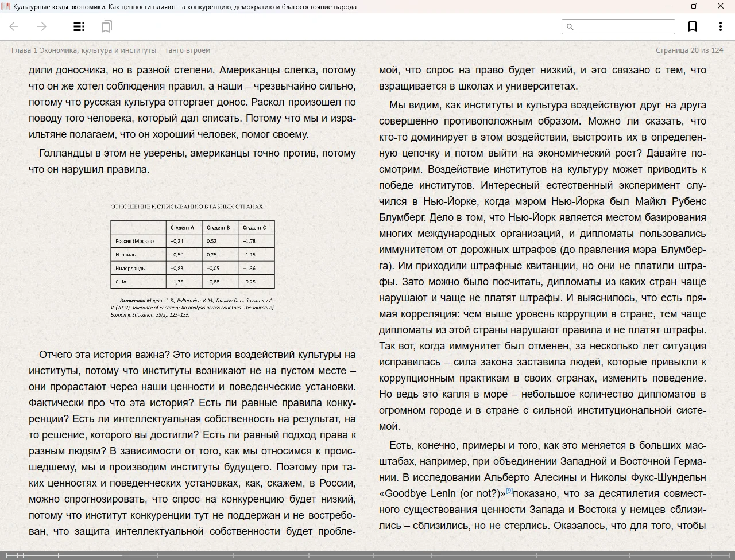
Task: Click the back navigation arrow
Action: pos(14,26)
